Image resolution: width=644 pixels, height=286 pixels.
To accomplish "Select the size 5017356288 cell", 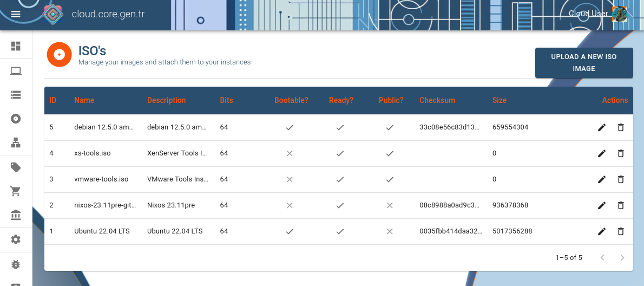I will pyautogui.click(x=512, y=231).
